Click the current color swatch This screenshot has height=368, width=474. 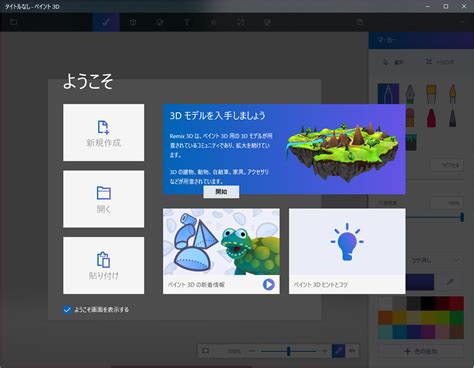pos(420,282)
